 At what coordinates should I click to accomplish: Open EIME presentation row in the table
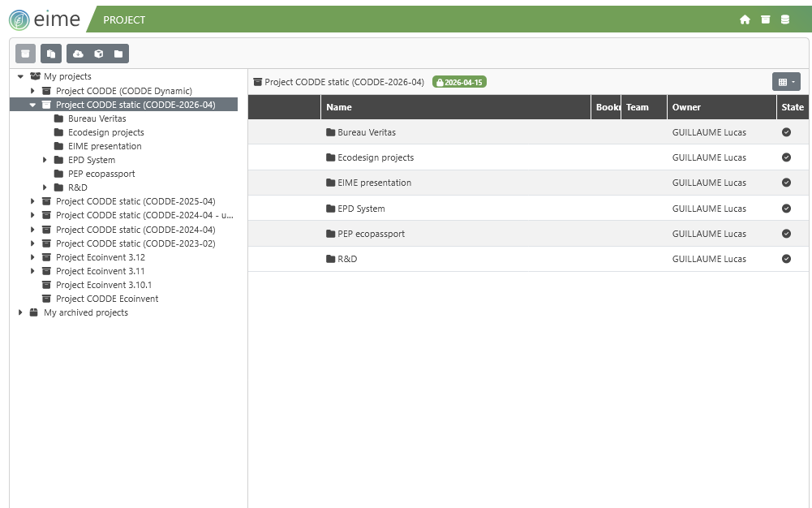point(528,183)
